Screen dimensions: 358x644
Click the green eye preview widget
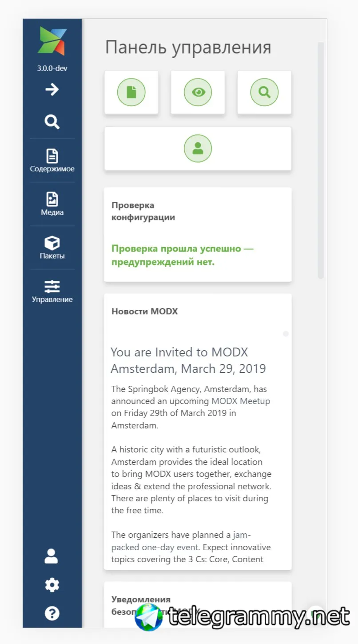pyautogui.click(x=198, y=92)
